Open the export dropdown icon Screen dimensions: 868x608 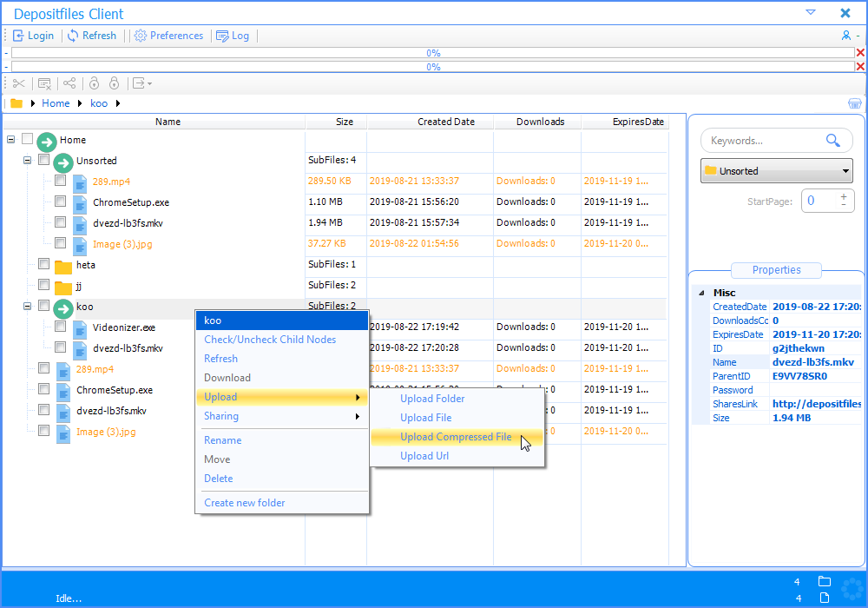141,83
